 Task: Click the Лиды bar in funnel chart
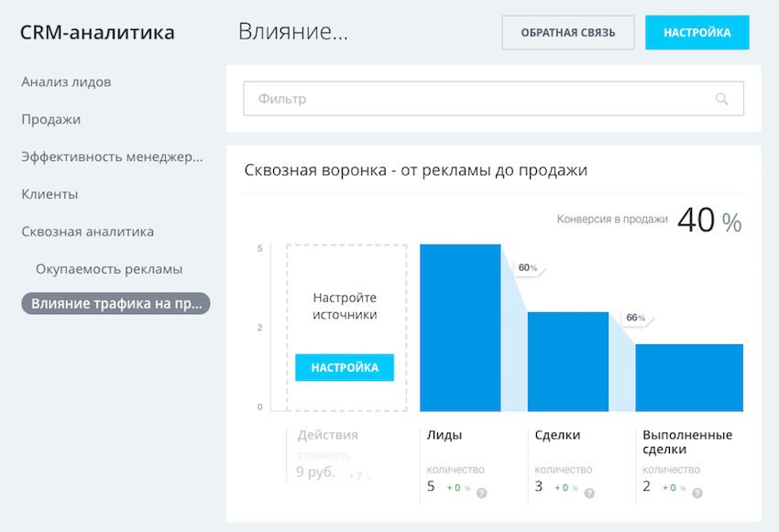(460, 328)
